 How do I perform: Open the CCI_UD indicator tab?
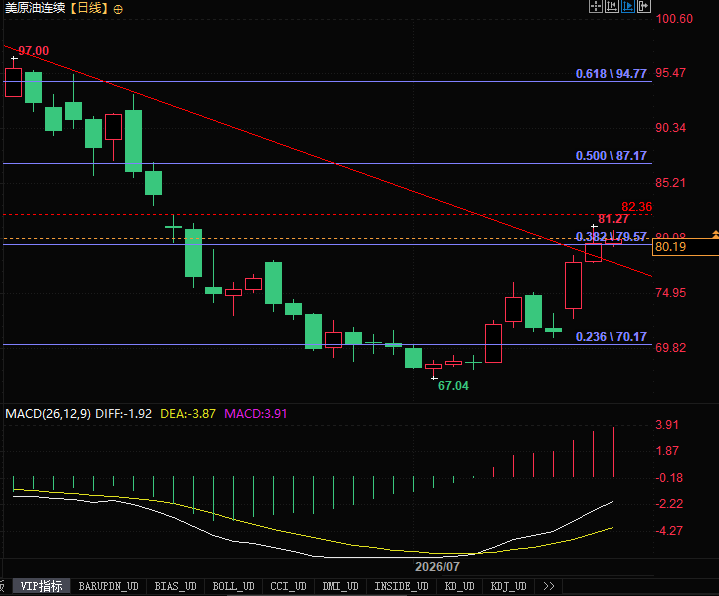tap(288, 586)
